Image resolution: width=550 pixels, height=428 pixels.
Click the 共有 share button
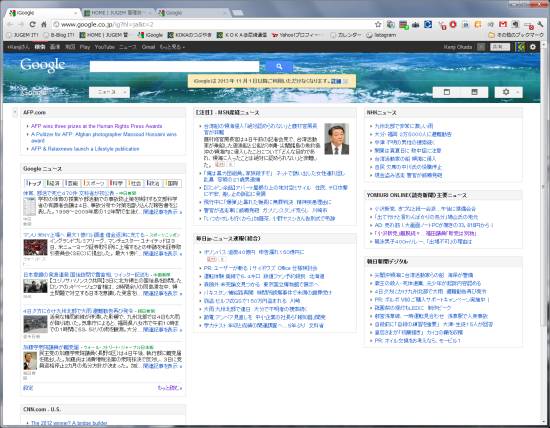500,47
